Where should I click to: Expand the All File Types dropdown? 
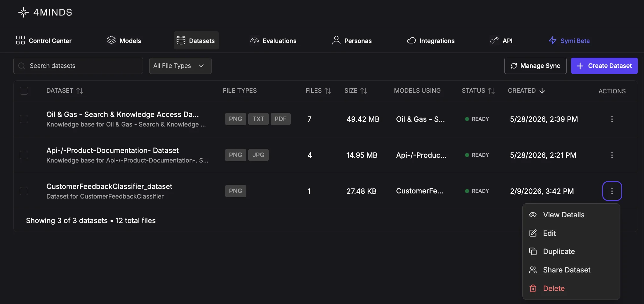coord(180,66)
